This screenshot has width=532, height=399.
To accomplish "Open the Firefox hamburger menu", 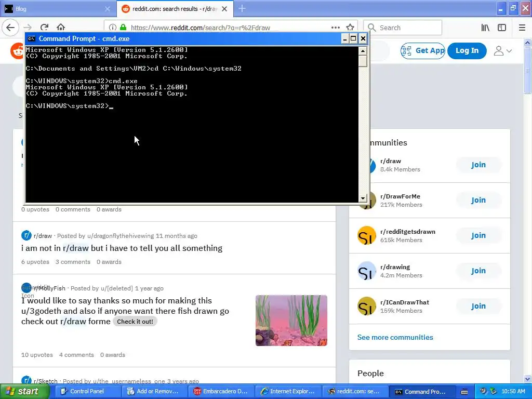I will pos(522,28).
